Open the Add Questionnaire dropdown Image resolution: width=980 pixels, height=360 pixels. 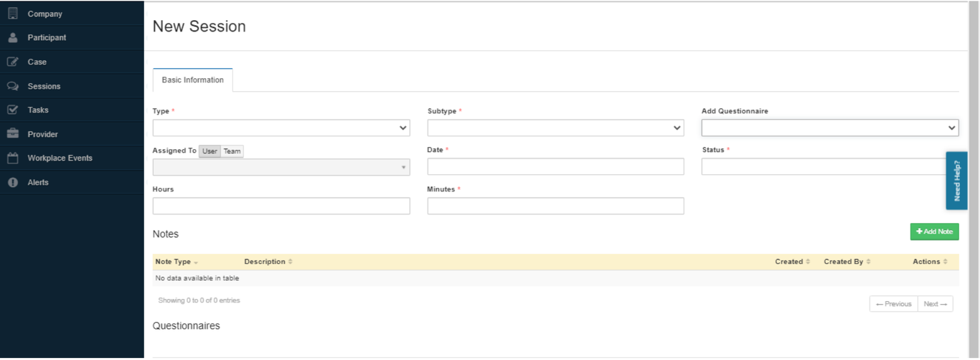(830, 128)
